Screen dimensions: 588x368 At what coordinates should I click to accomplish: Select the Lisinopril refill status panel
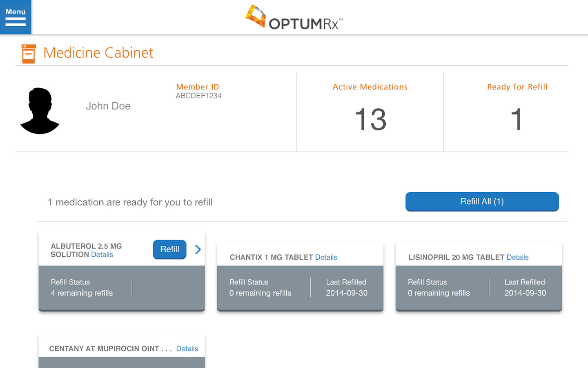coord(479,288)
